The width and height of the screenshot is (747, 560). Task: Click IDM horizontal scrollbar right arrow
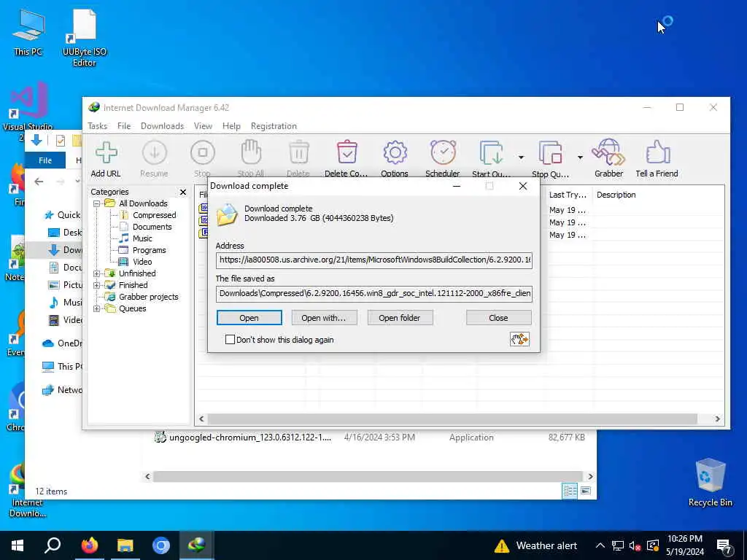pyautogui.click(x=717, y=419)
